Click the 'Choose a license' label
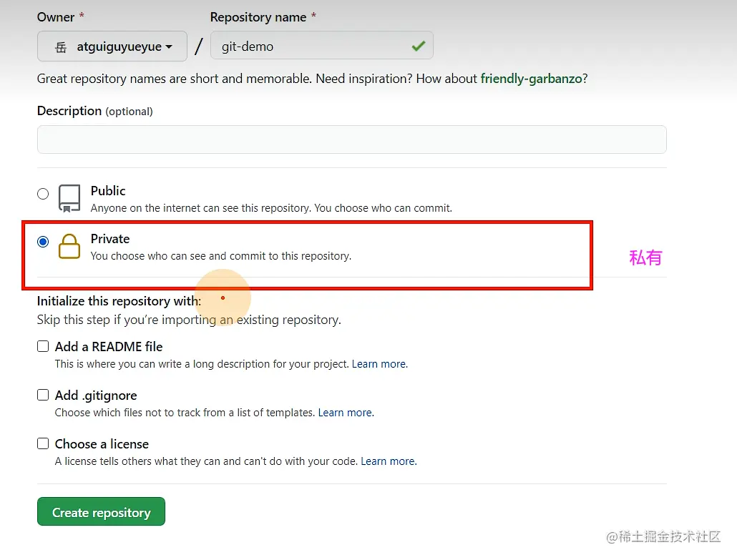 point(102,444)
